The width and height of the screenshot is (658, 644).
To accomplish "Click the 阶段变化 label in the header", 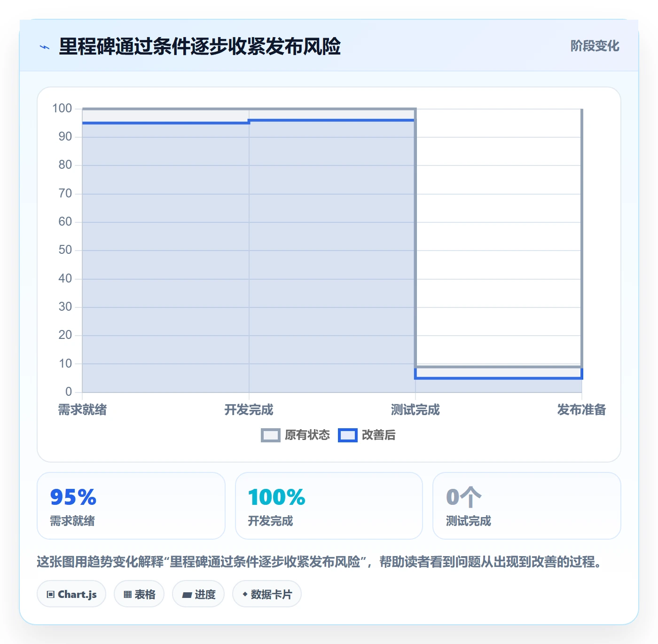I will click(595, 46).
